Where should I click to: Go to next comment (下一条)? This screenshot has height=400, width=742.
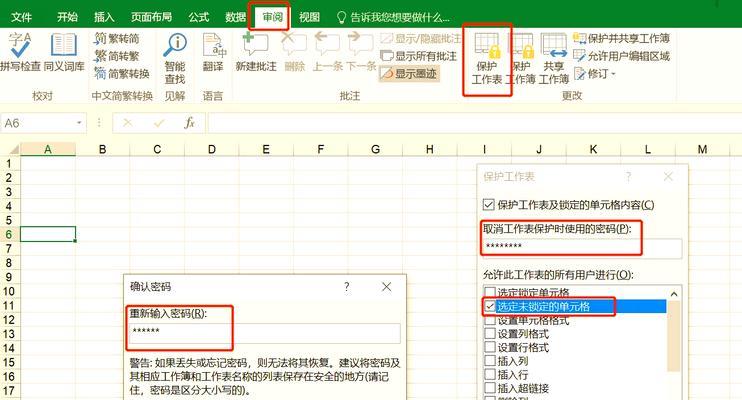click(x=361, y=52)
